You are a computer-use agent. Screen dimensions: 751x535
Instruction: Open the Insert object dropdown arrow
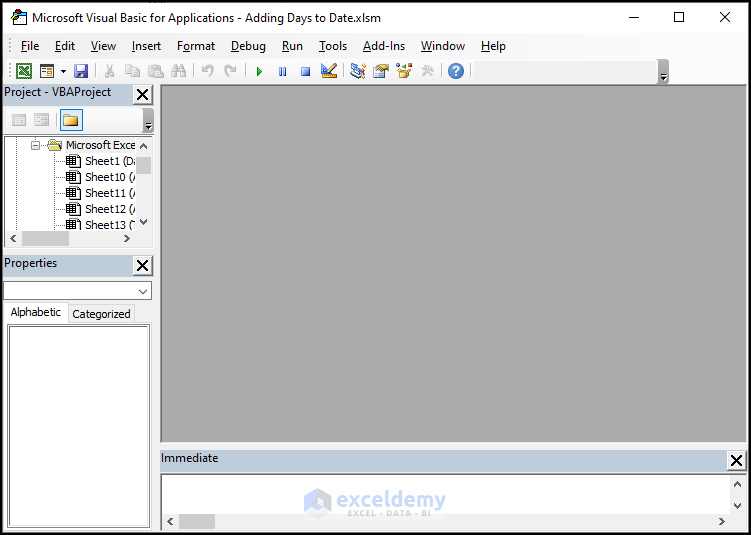[x=63, y=71]
